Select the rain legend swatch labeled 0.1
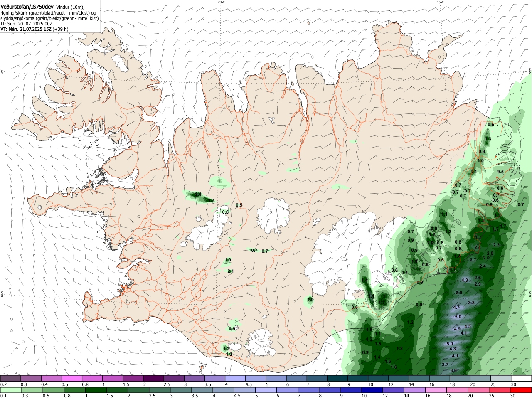 [10, 390]
